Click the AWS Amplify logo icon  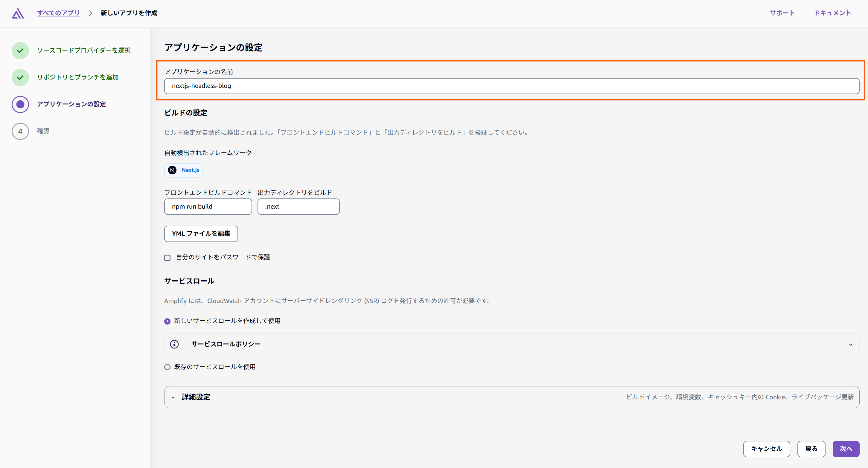point(18,13)
